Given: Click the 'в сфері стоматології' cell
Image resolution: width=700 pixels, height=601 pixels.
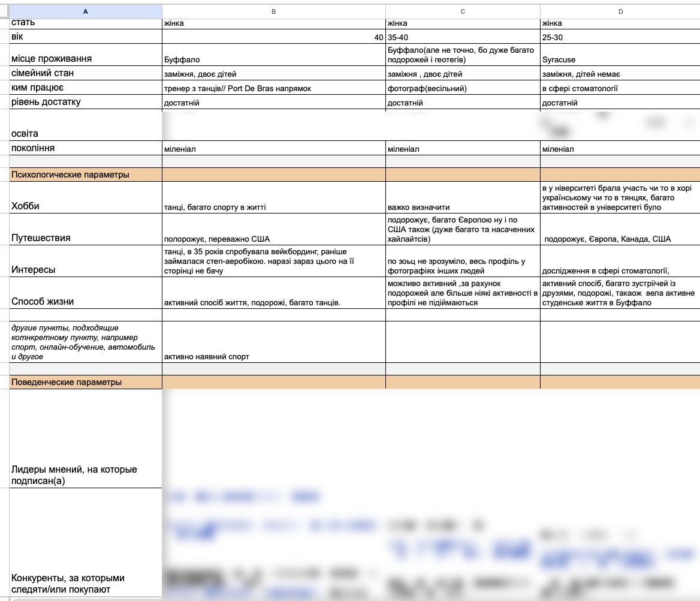Looking at the screenshot, I should 620,88.
